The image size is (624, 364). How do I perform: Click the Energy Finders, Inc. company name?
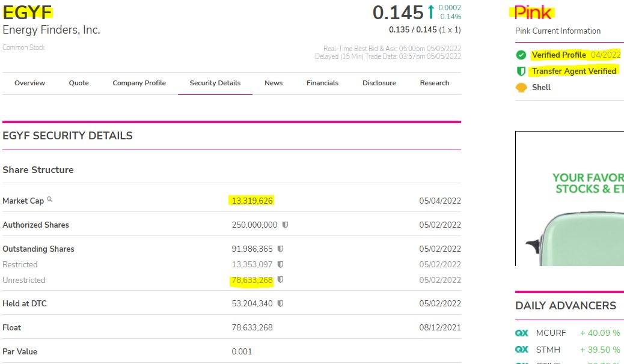pyautogui.click(x=51, y=30)
